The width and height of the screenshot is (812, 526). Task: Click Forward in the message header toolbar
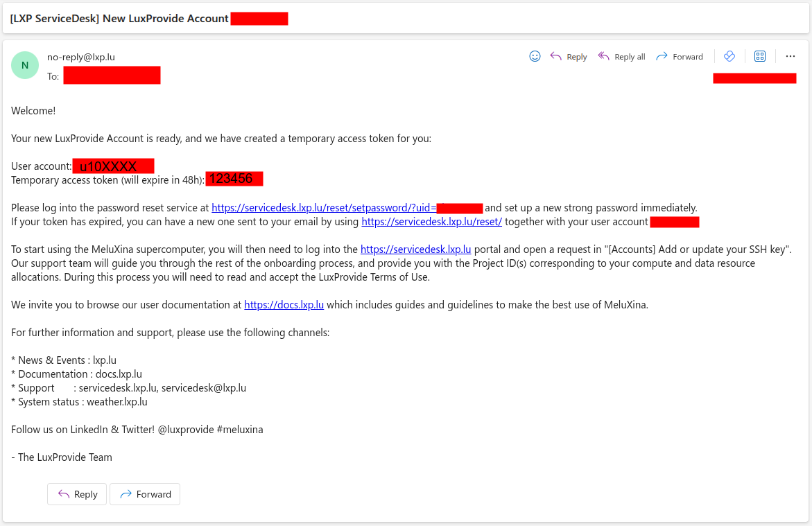(680, 57)
